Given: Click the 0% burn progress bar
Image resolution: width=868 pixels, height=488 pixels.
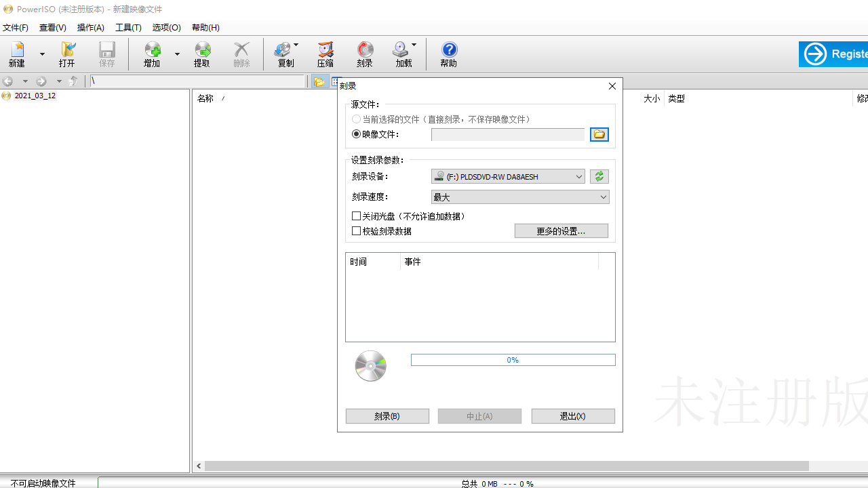Looking at the screenshot, I should pos(513,360).
